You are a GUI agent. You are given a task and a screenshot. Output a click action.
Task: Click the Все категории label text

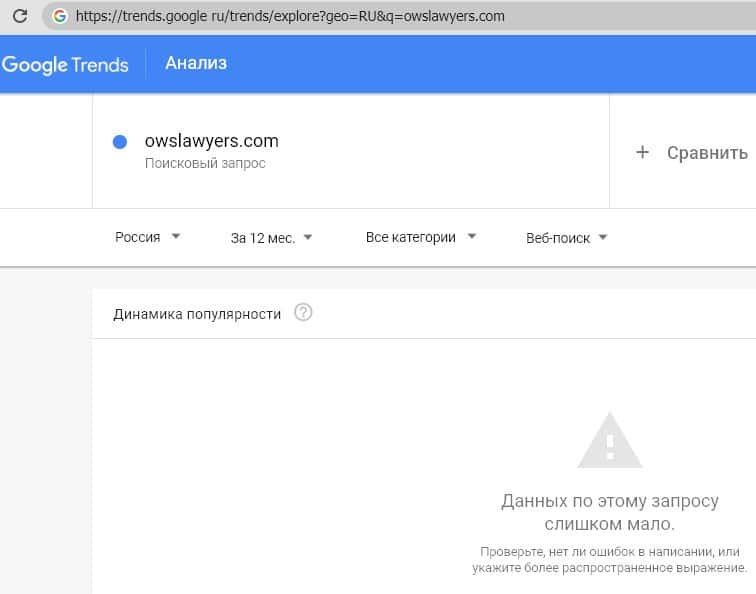click(x=410, y=237)
